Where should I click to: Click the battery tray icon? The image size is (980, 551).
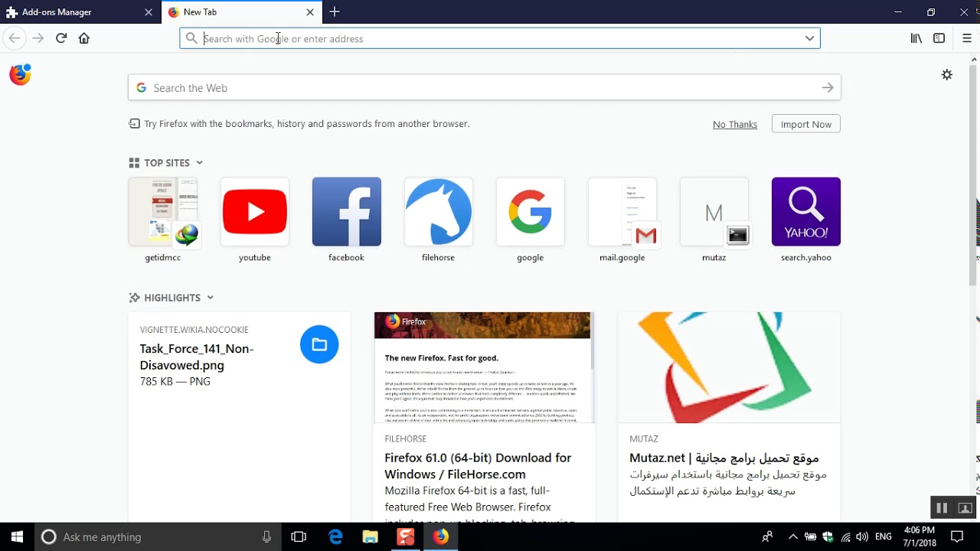click(810, 536)
